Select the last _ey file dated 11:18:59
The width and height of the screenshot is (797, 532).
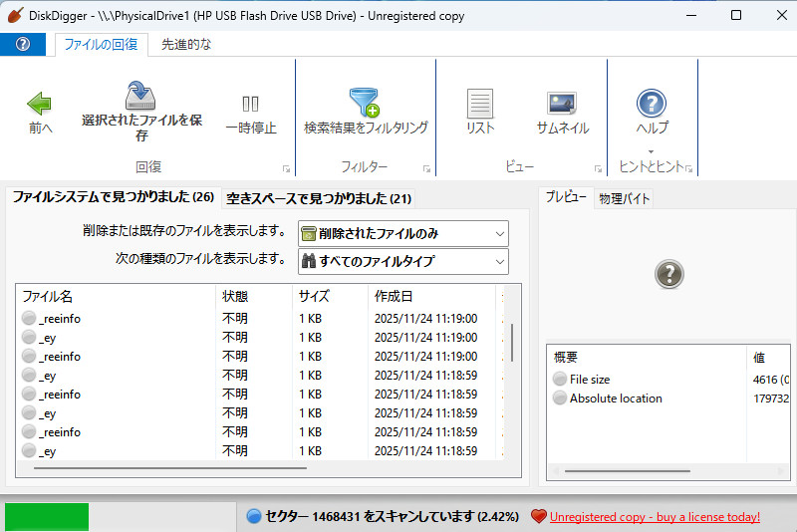pos(262,451)
